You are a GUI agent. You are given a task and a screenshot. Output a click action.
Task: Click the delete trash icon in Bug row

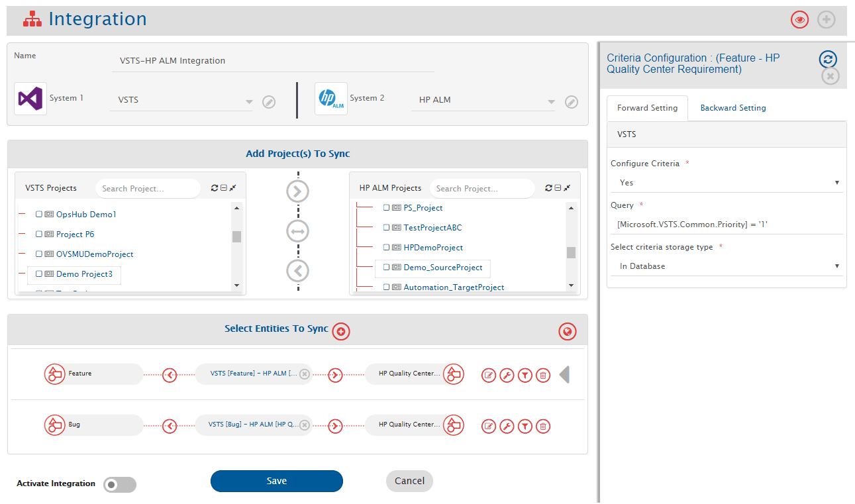[542, 427]
